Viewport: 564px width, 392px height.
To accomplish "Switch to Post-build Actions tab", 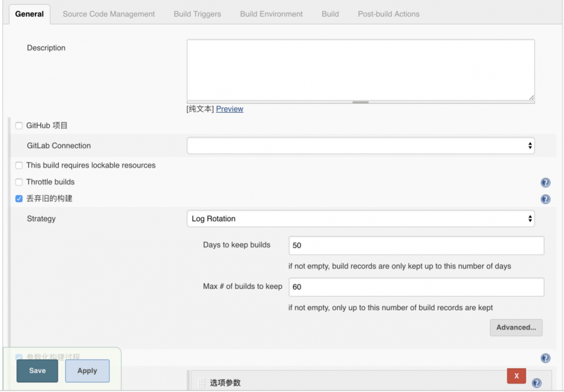I will (388, 14).
